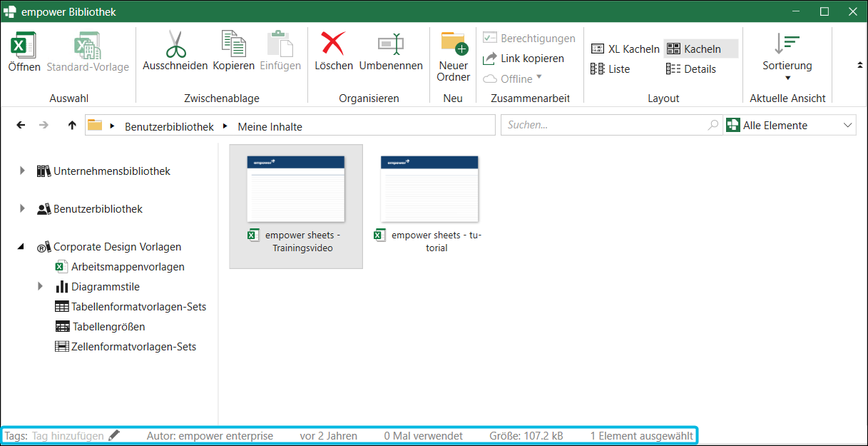This screenshot has width=868, height=446.
Task: Click the search magnifier icon
Action: point(713,125)
